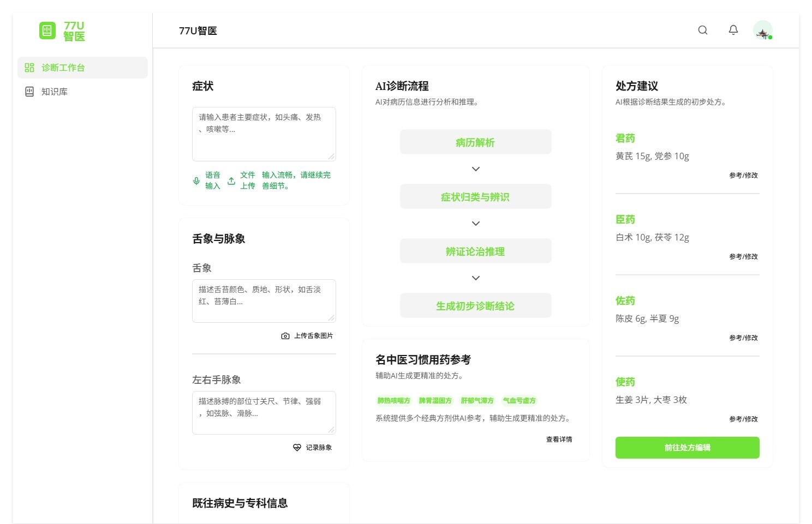
Task: Click 查看详情 link in 名中医 card
Action: [559, 439]
